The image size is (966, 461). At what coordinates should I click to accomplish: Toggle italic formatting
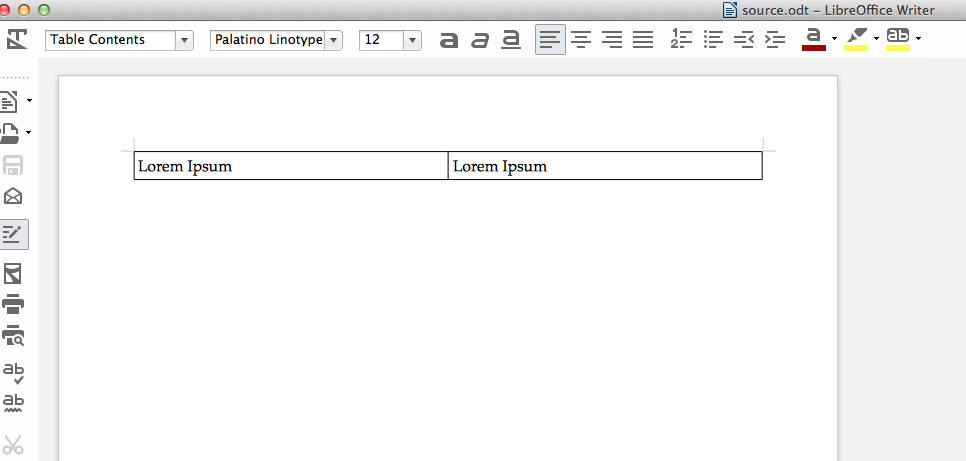[x=480, y=40]
